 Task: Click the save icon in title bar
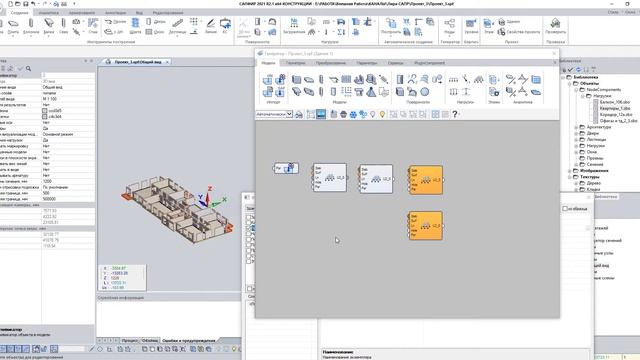click(x=25, y=4)
